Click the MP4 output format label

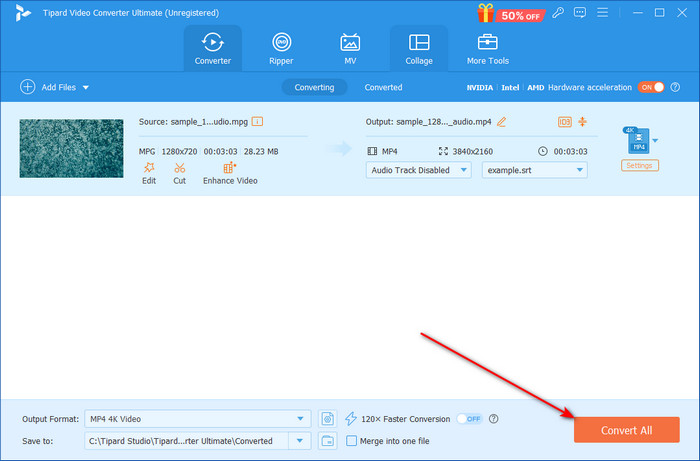(x=390, y=152)
